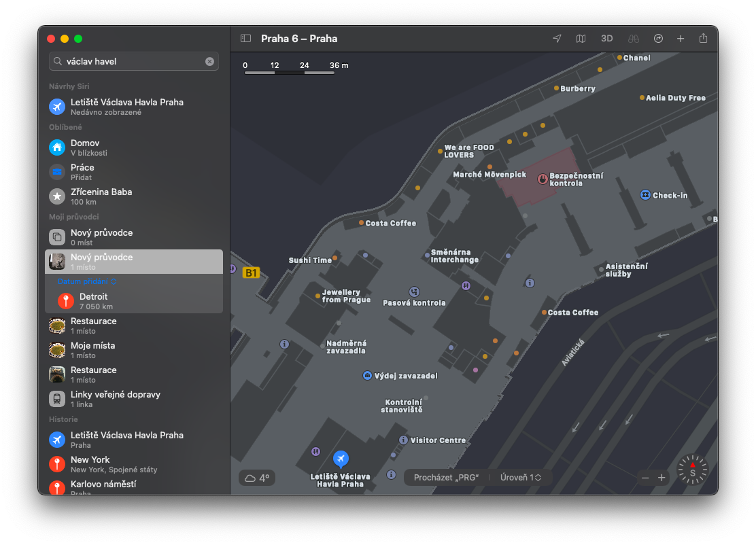Select the Směnárna Interchange marker
The width and height of the screenshot is (756, 545).
427,255
